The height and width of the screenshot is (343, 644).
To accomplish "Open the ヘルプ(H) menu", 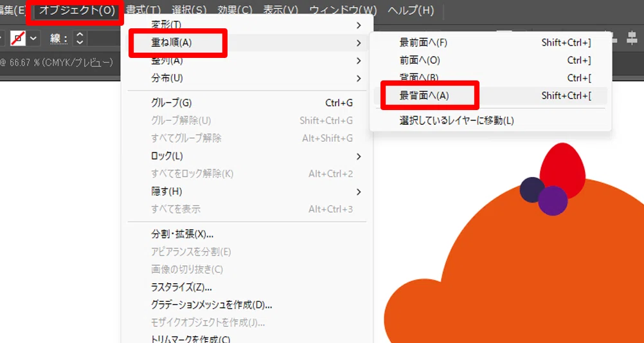I will pyautogui.click(x=411, y=10).
